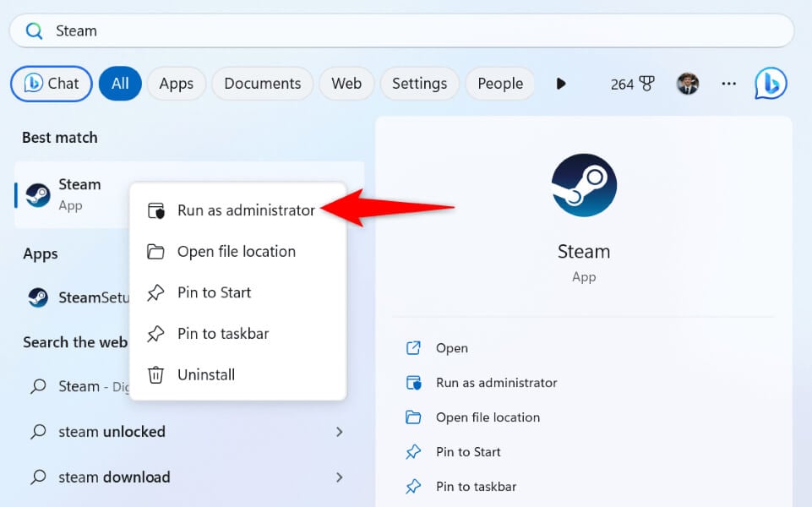This screenshot has height=507, width=812.
Task: Switch to the Web filter tab
Action: click(346, 84)
